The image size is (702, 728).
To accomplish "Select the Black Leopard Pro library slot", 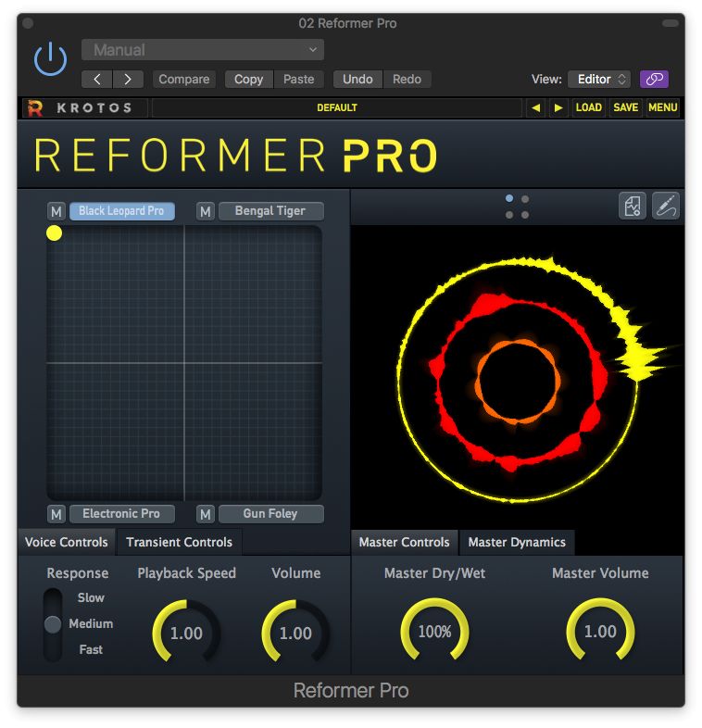I will pos(121,211).
